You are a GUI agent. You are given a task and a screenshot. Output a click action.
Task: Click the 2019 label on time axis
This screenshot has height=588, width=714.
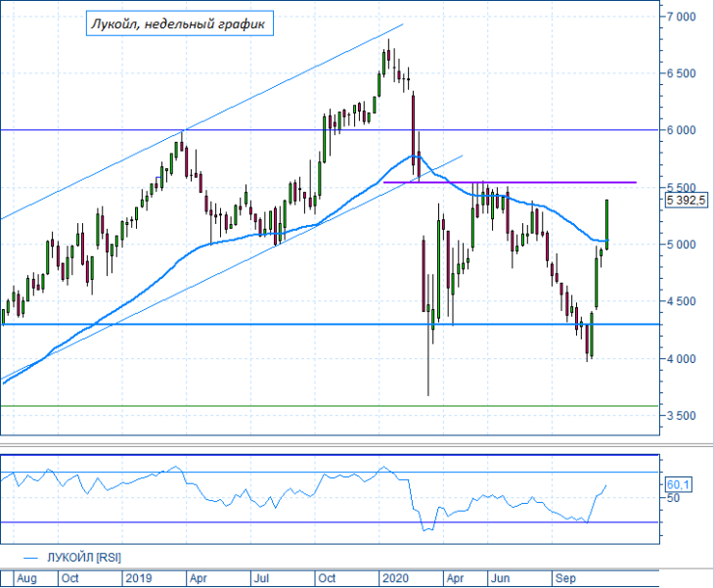coord(139,578)
